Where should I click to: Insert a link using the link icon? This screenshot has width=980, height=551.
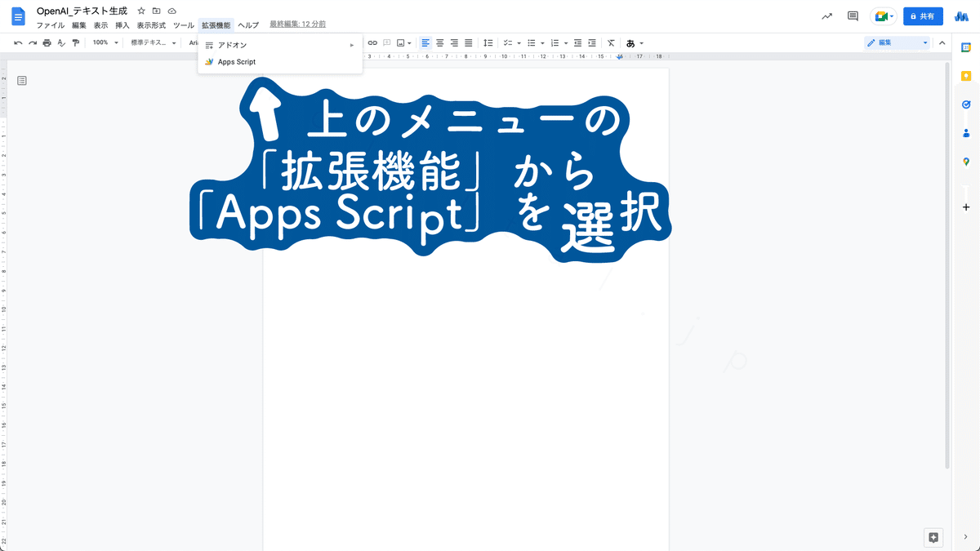click(x=372, y=42)
